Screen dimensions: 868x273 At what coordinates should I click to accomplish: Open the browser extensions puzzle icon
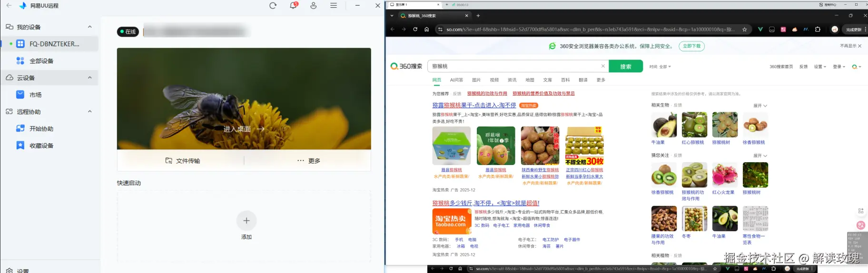pos(818,29)
